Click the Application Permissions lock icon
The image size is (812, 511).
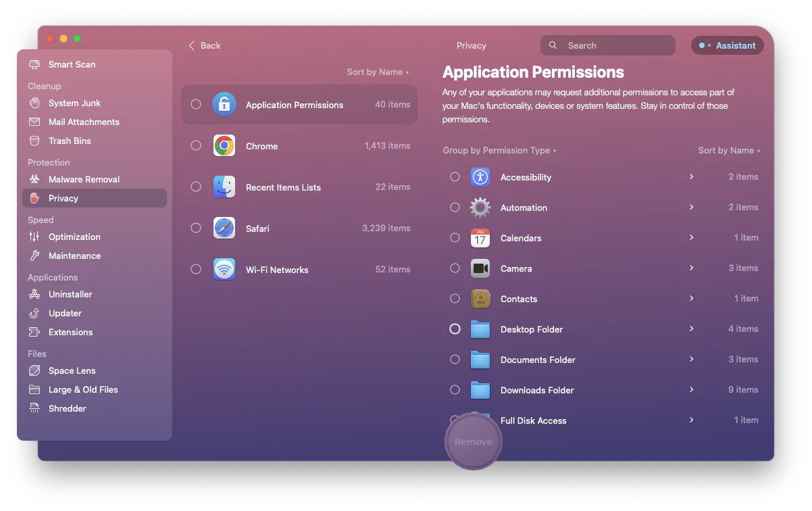coord(224,104)
